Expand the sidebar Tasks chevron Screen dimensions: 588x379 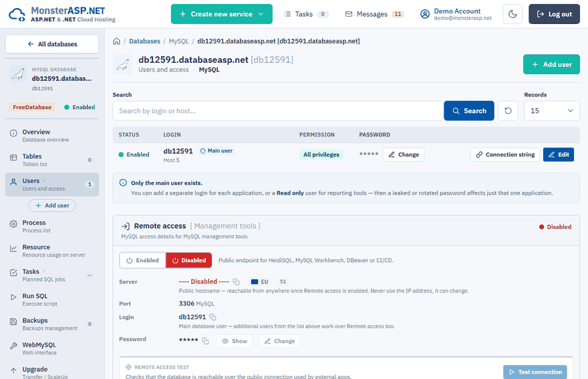(43, 271)
